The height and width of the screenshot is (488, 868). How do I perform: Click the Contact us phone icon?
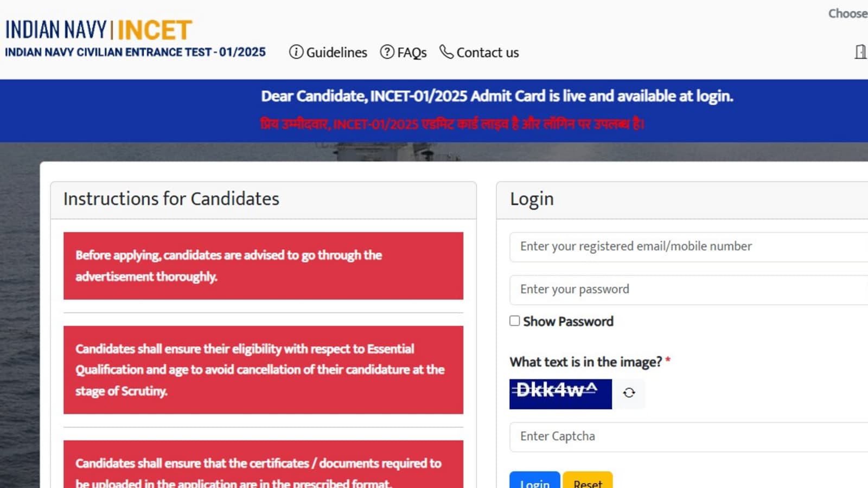point(446,52)
